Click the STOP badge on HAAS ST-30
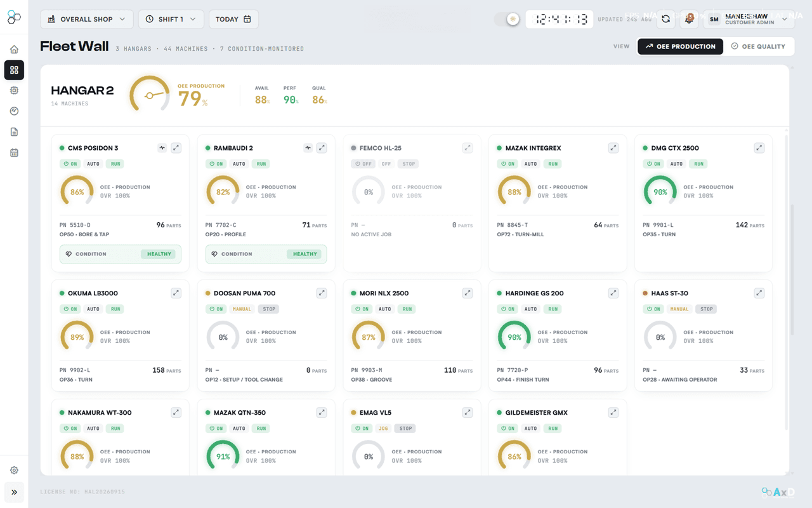Screen dimensions: 812x508 (x=707, y=309)
